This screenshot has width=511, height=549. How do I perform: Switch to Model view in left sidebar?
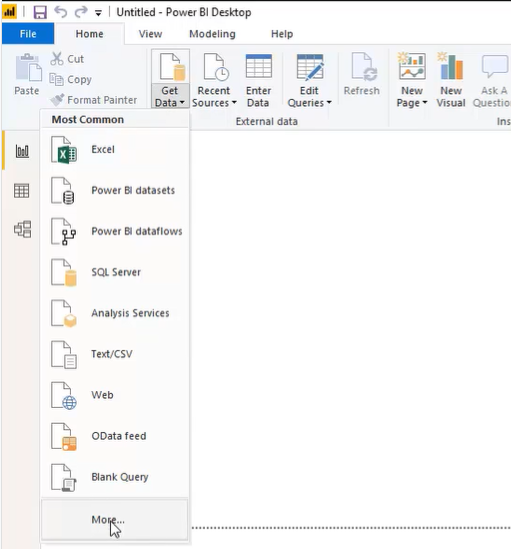pos(22,229)
